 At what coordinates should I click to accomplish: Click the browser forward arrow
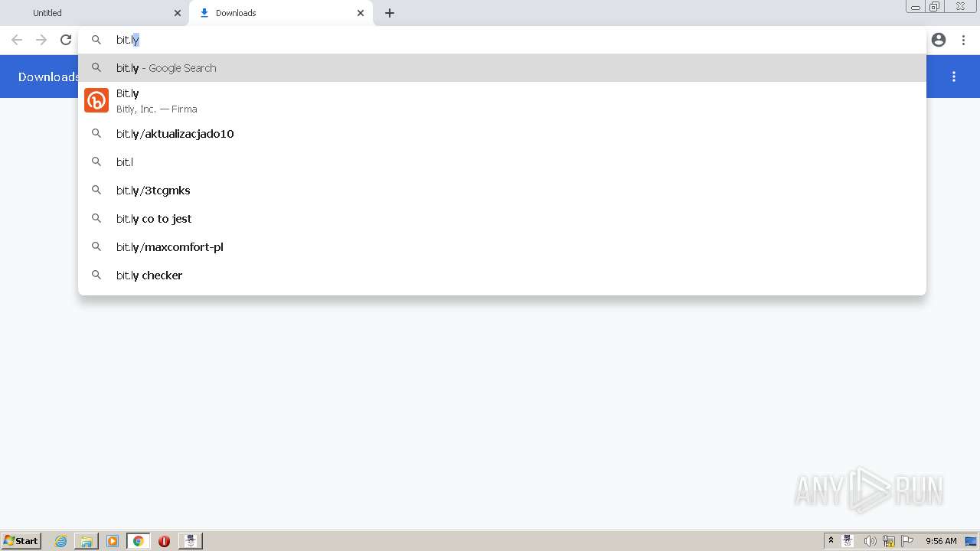pyautogui.click(x=41, y=40)
